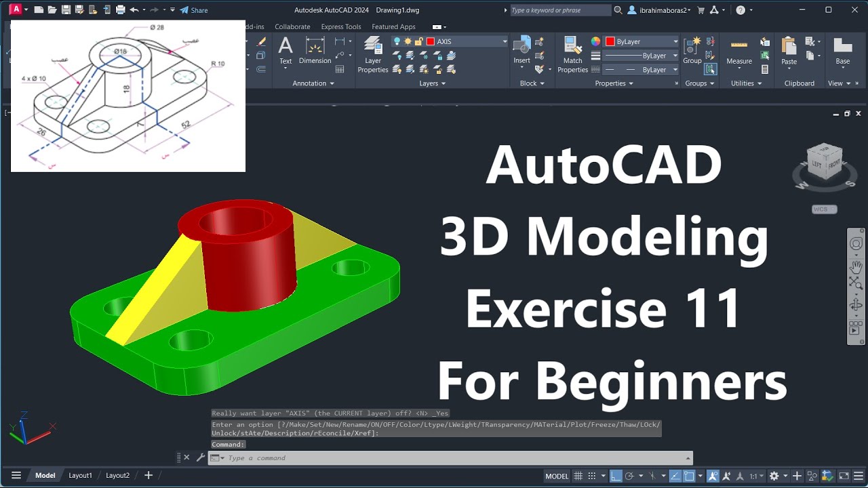Expand the Block panel
Screen dimensions: 868x488
[532, 83]
